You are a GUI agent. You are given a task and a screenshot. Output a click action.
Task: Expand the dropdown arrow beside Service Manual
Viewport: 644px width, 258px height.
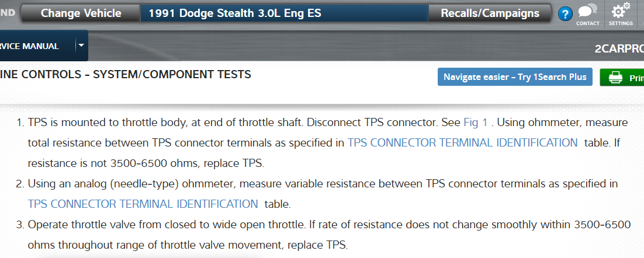[x=81, y=45]
